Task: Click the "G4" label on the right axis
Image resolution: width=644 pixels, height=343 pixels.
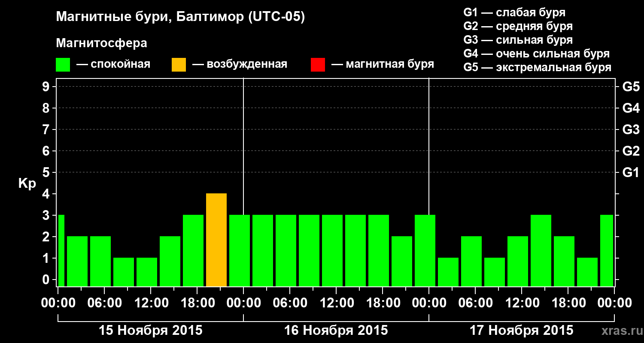Action: pyautogui.click(x=631, y=108)
